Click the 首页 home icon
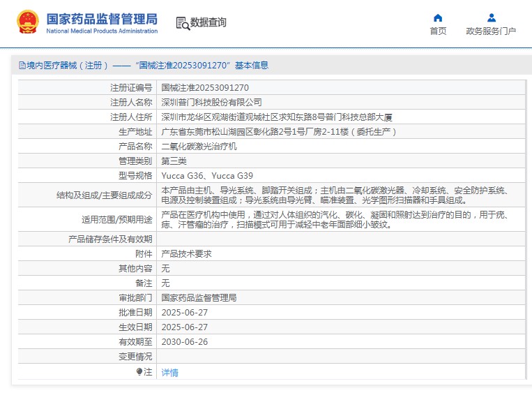This screenshot has width=532, height=393. pos(438,17)
